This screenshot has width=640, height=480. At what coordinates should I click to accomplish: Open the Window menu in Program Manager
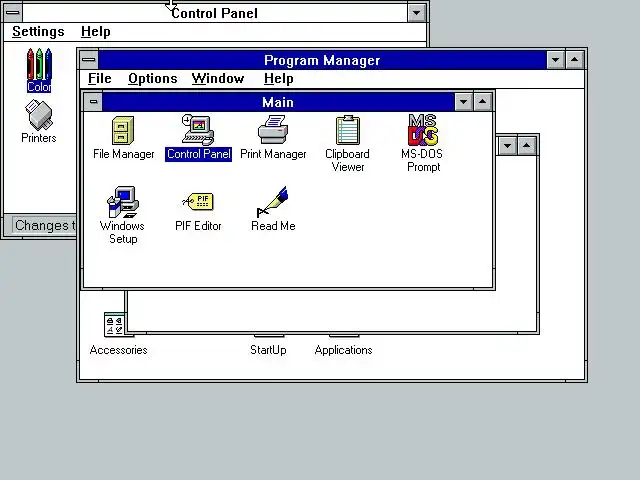(218, 78)
